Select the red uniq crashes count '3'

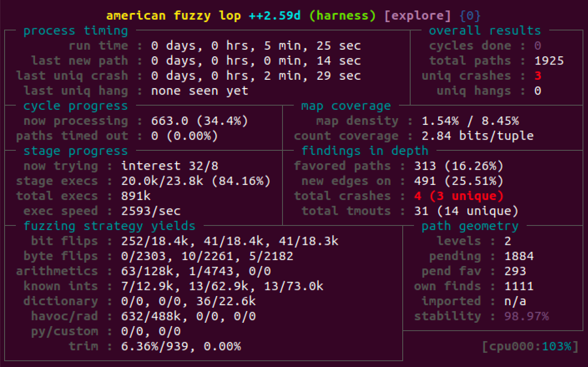[x=538, y=76]
